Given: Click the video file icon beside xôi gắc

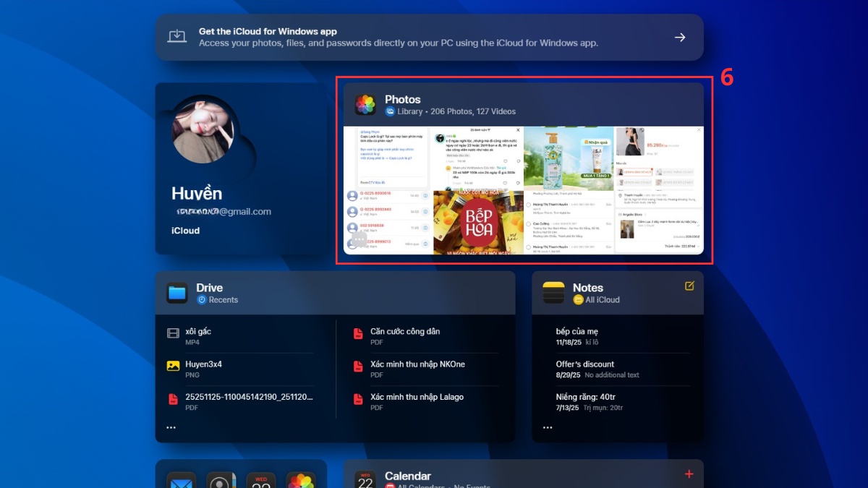Looking at the screenshot, I should pos(173,333).
